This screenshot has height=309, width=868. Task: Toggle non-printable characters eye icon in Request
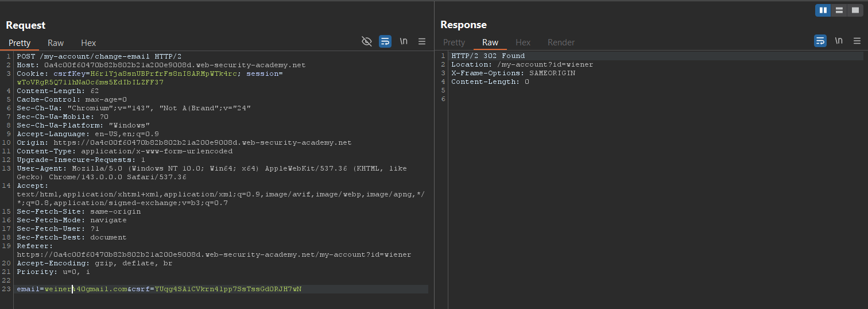(x=367, y=41)
